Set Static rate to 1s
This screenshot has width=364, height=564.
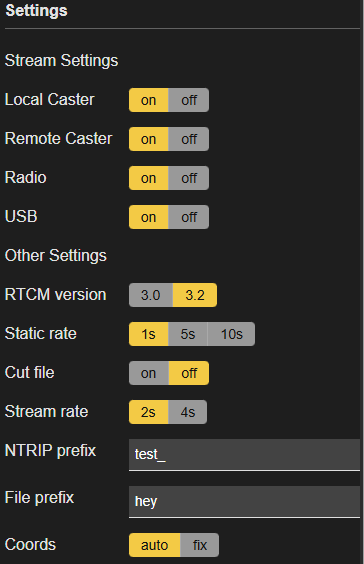tap(149, 334)
